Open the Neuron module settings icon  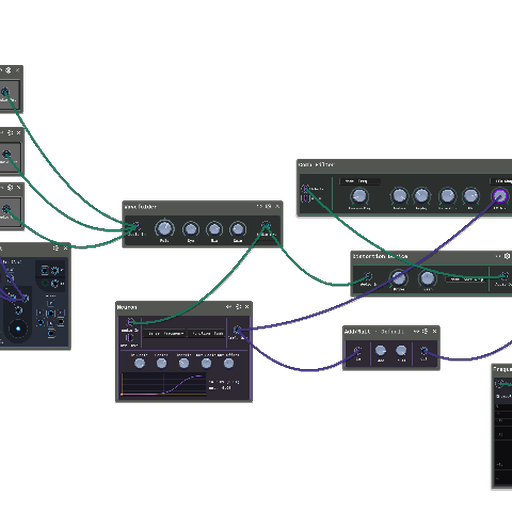(x=238, y=307)
